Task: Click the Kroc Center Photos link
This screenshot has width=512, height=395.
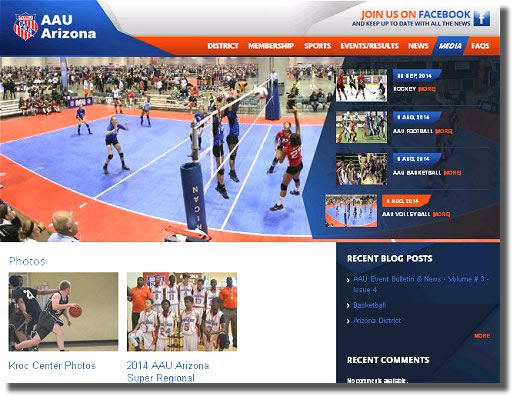Action: tap(52, 365)
